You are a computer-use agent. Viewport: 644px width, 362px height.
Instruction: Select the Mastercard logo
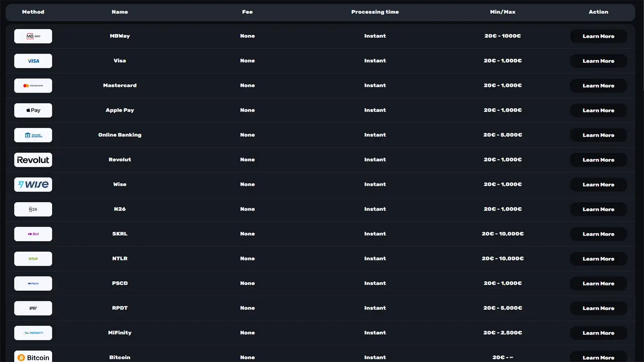point(33,86)
